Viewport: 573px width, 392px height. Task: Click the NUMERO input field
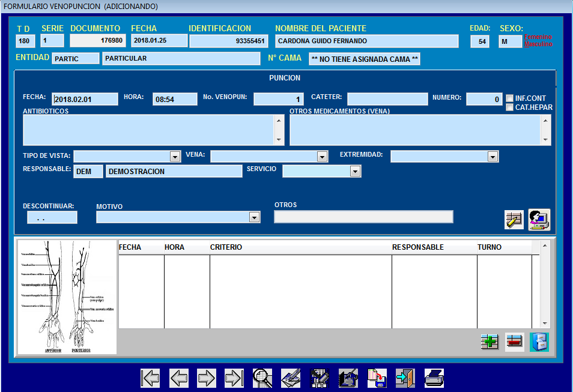484,99
